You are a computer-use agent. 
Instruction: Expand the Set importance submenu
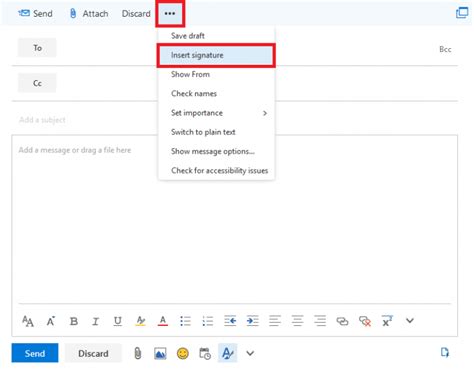coord(216,113)
